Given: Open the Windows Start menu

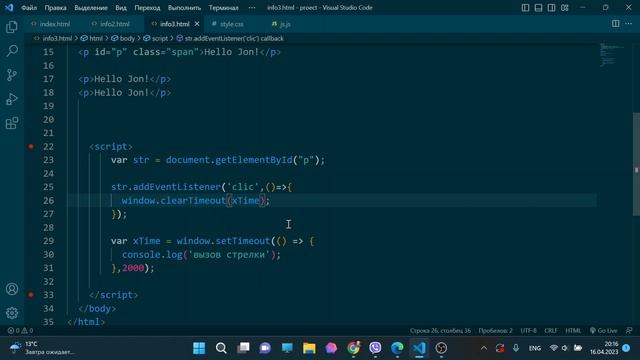Looking at the screenshot, I should pos(199,348).
